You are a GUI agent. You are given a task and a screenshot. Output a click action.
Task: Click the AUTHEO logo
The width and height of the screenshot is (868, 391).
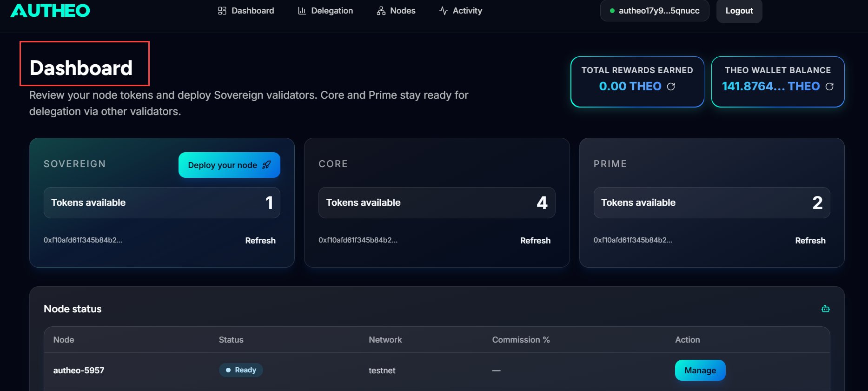[50, 10]
